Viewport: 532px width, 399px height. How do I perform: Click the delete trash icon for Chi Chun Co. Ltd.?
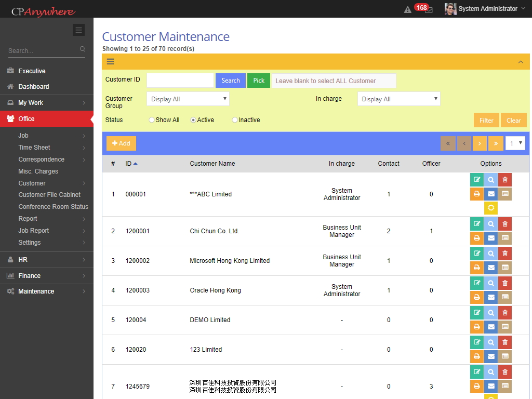coord(505,224)
